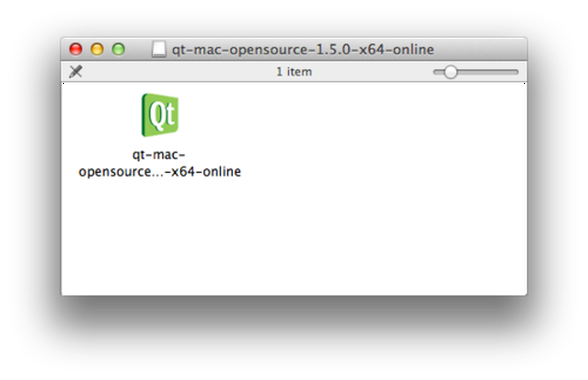This screenshot has height=380, width=588.
Task: Click the icon size slider knob
Action: [x=450, y=72]
